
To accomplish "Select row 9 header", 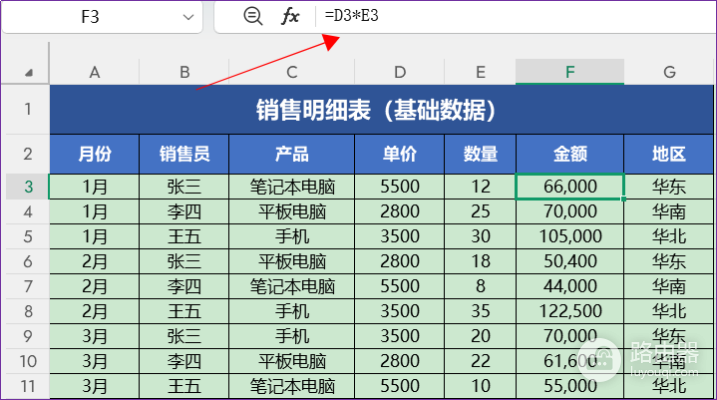I will (x=27, y=336).
